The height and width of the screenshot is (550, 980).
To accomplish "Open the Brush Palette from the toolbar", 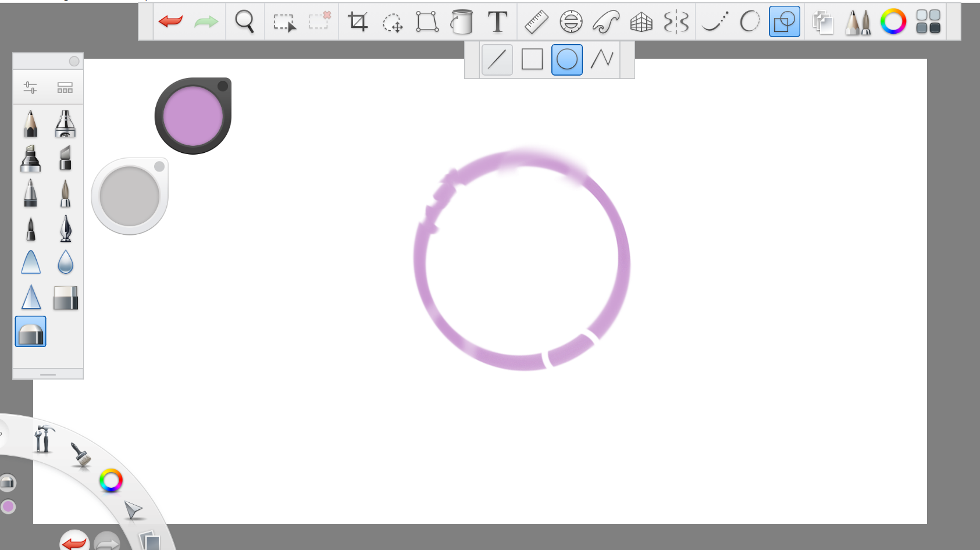I will (858, 22).
